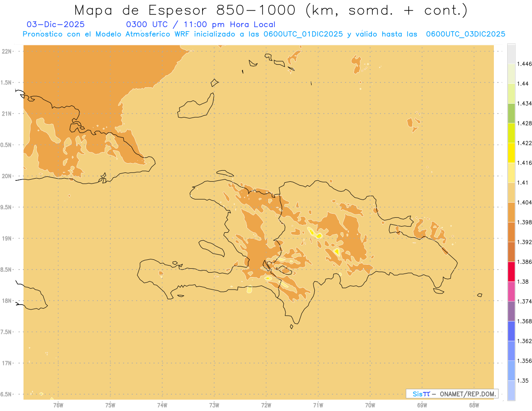The height and width of the screenshot is (411, 532).
Task: Click the 69W longitude label
Action: coord(422,405)
